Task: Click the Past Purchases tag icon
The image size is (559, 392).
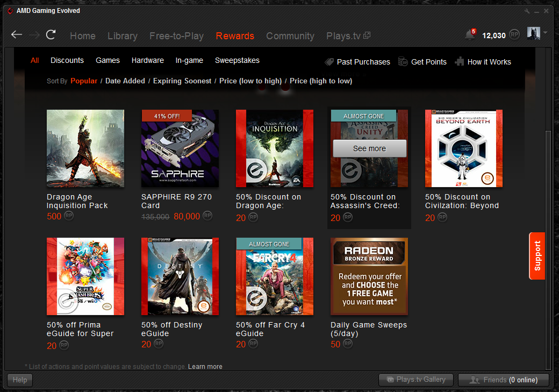Action: tap(329, 62)
